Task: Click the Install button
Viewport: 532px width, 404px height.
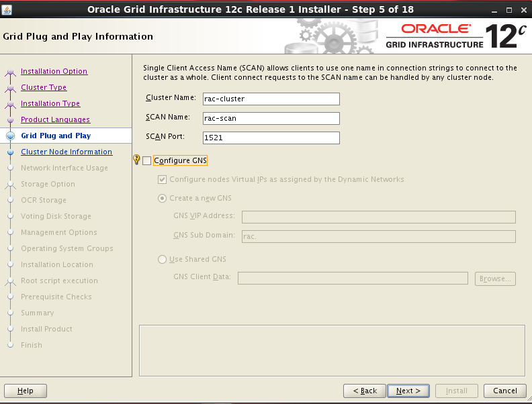Action: pos(456,391)
